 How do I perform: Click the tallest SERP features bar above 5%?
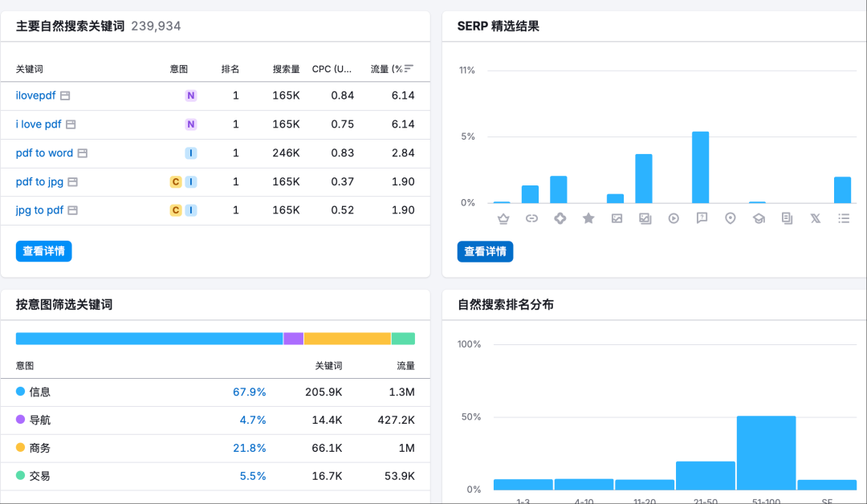pos(701,168)
